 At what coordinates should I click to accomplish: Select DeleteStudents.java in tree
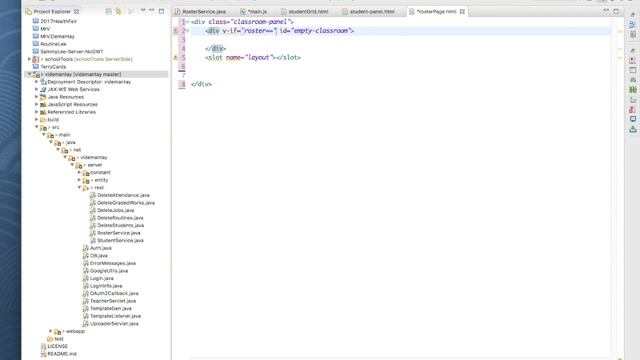120,225
